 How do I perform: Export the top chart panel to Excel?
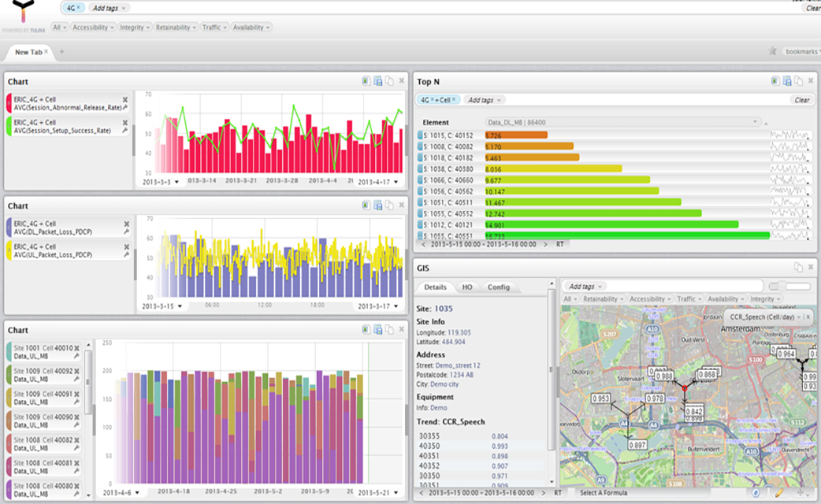(x=366, y=81)
